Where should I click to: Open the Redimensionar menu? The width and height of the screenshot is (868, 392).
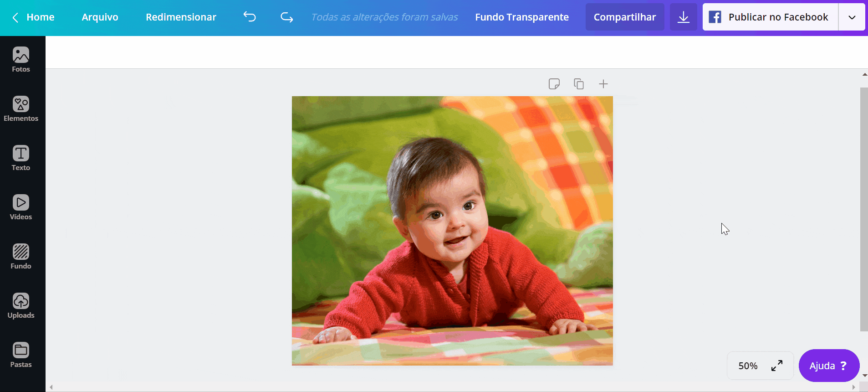point(181,17)
